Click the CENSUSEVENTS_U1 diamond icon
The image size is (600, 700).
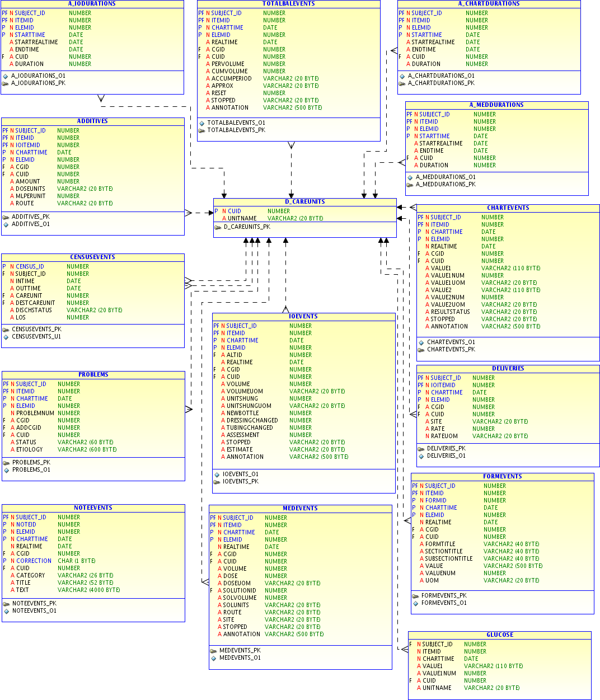point(6,337)
